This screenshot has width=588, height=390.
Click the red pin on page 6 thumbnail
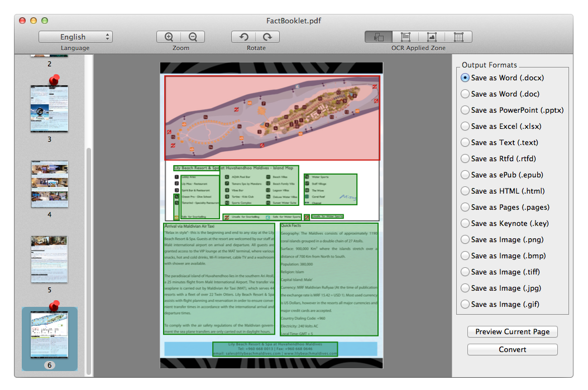54,306
